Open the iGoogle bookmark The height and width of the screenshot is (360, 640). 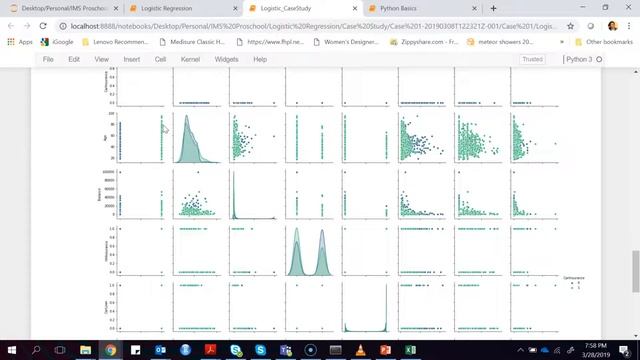57,42
